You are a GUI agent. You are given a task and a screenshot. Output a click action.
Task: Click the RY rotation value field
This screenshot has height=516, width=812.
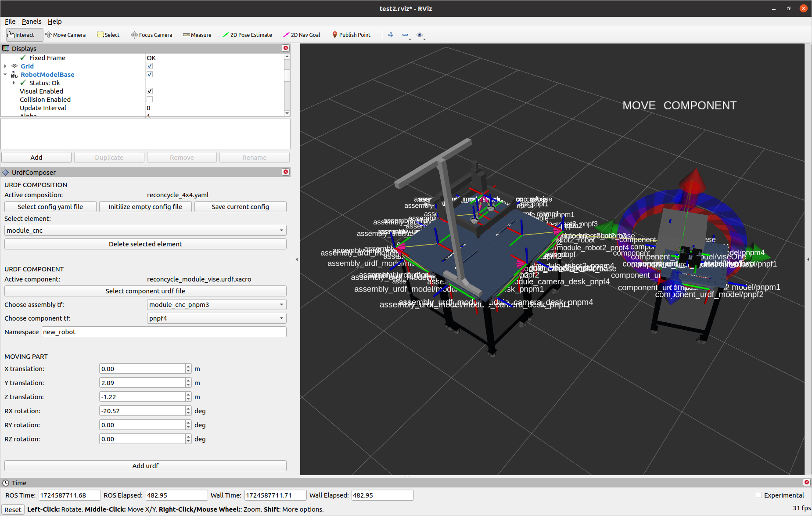[142, 425]
